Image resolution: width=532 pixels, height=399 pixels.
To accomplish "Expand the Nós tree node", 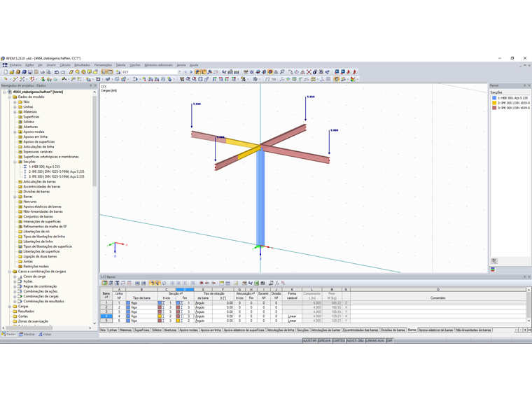I will [15, 101].
